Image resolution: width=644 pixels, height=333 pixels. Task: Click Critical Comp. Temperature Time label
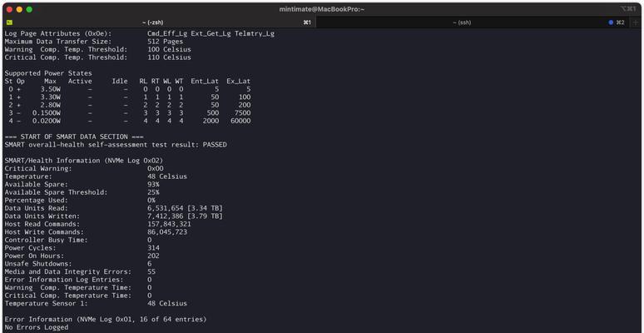pos(68,296)
